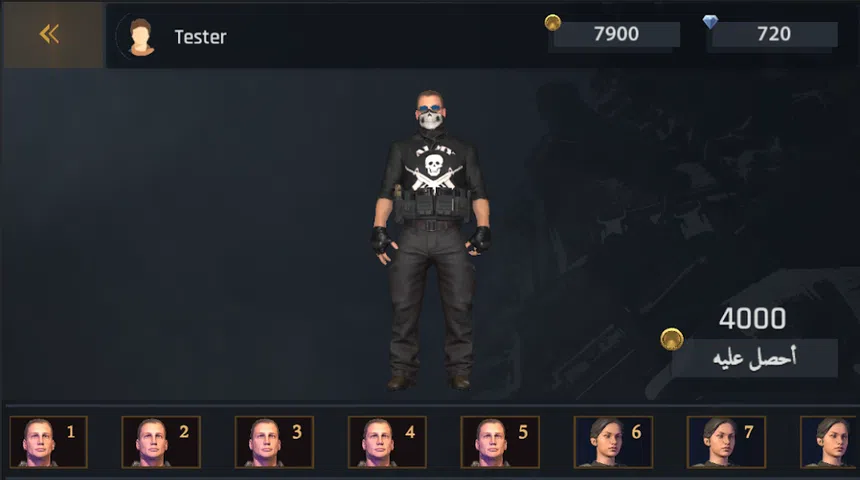
Task: Select character skin number 1
Action: click(x=49, y=442)
